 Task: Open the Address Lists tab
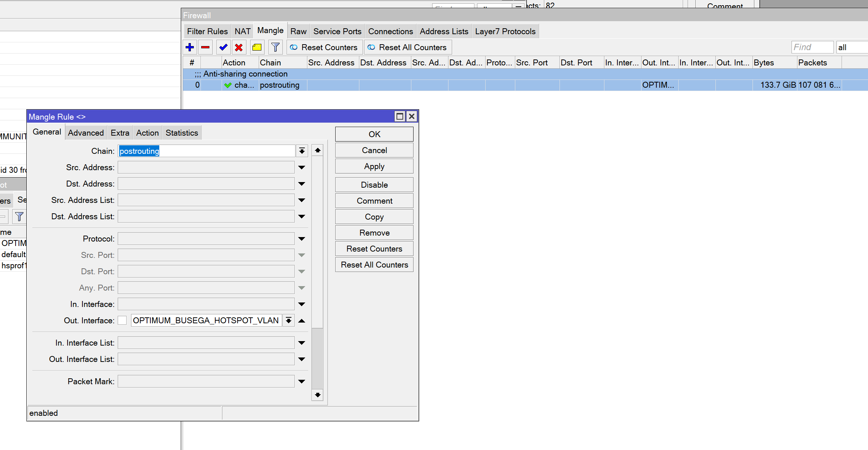tap(444, 31)
